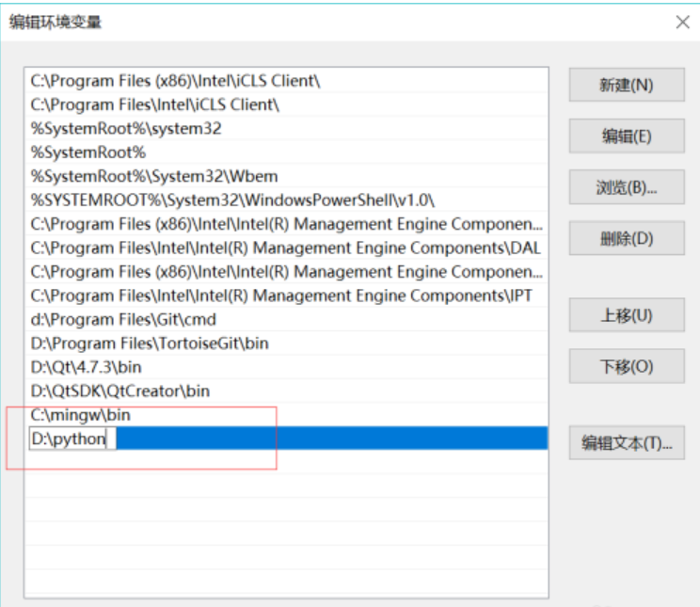Select the first Intel\iCLS Client\ (x86) entry
This screenshot has width=700, height=607.
pyautogui.click(x=175, y=81)
